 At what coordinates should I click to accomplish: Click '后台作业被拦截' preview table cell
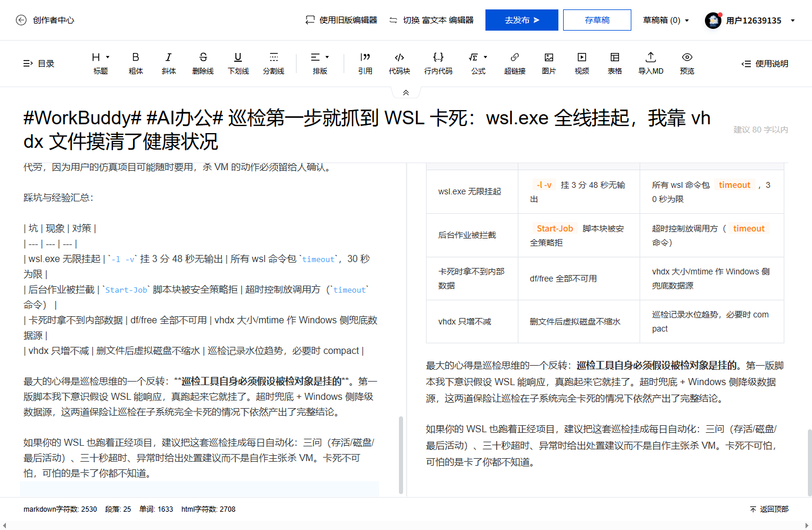pyautogui.click(x=472, y=235)
